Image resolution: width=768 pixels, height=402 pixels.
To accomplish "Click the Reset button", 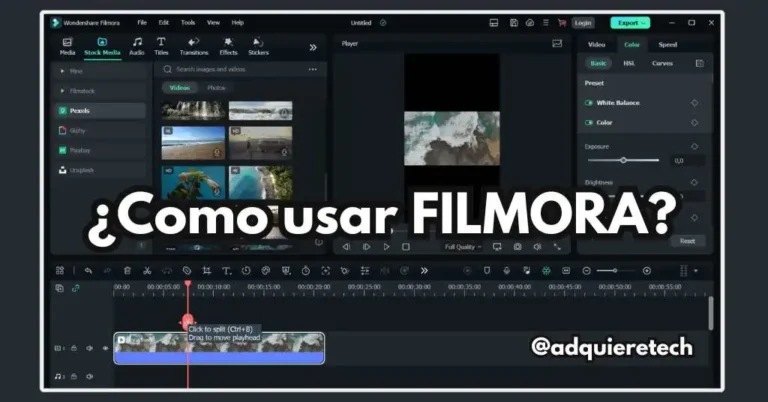I will point(687,241).
